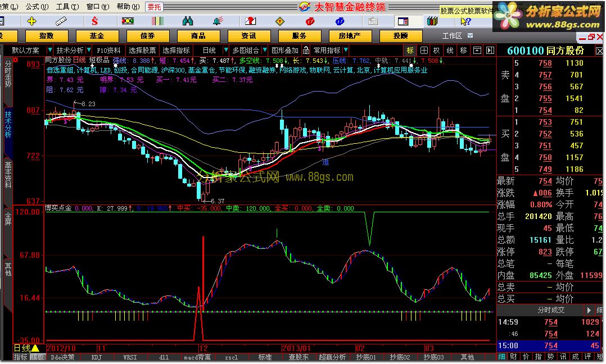This screenshot has width=606, height=364.
Task: Click the striped color bars toolbar icon
Action: (x=157, y=21)
